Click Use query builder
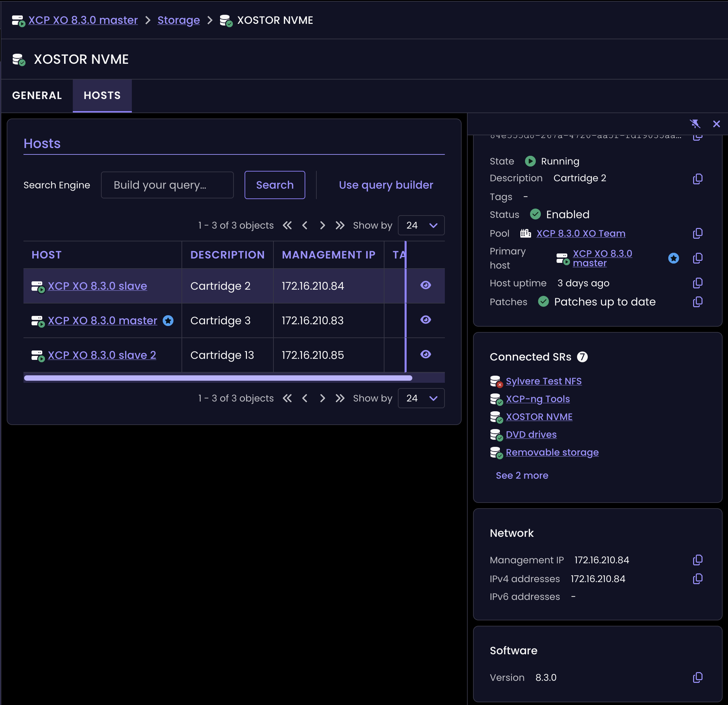Image resolution: width=728 pixels, height=705 pixels. coord(386,185)
